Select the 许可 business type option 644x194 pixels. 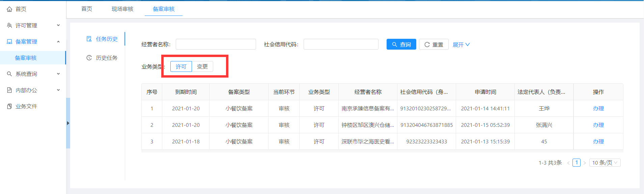(x=181, y=66)
